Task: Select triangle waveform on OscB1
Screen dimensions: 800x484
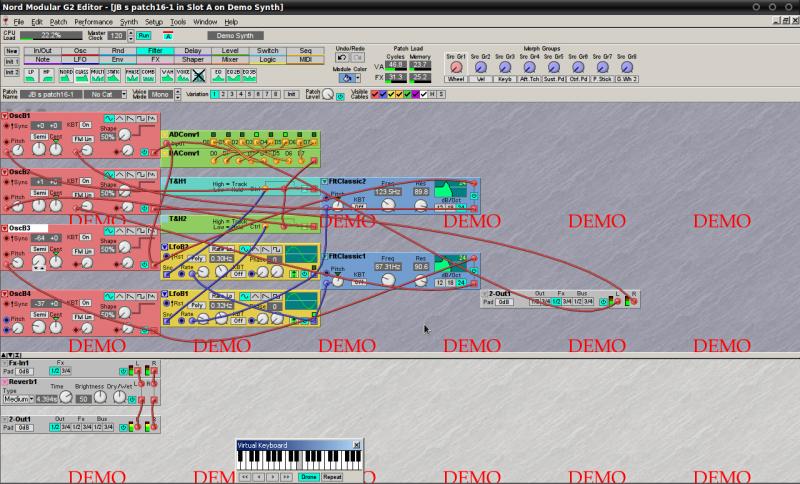Action: pos(120,118)
